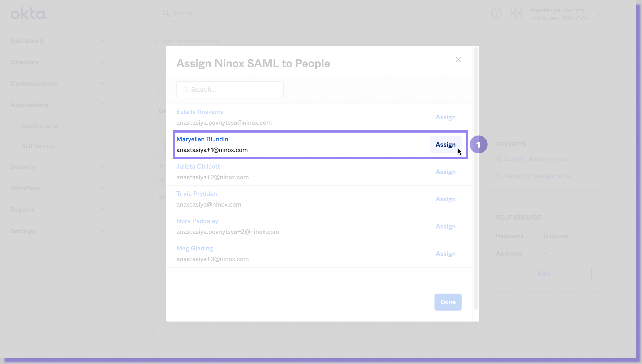The width and height of the screenshot is (642, 364).
Task: Click the Recent Unassignments report icon
Action: pyautogui.click(x=499, y=176)
